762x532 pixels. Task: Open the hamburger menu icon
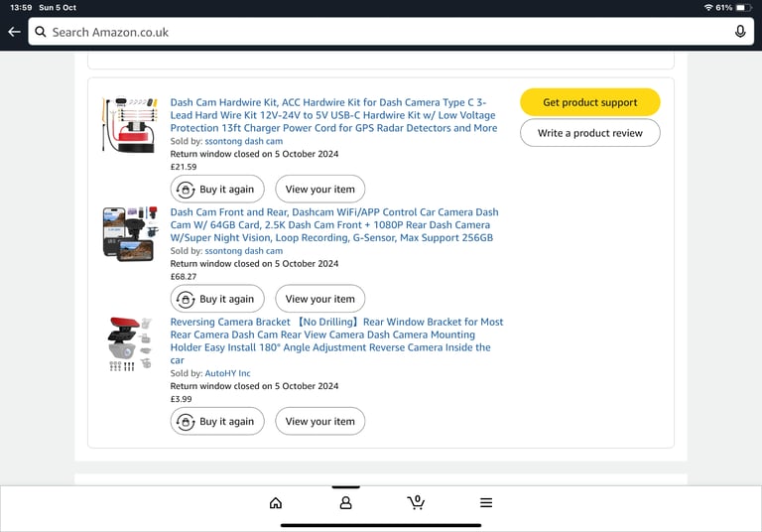point(486,503)
